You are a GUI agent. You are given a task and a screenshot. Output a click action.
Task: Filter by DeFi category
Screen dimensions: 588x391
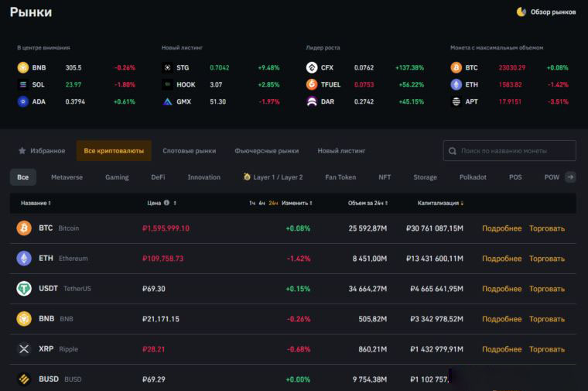(158, 177)
